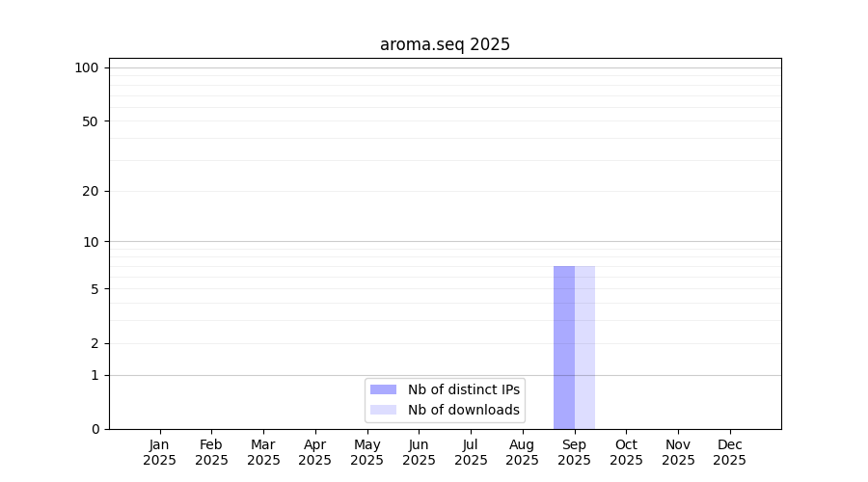This screenshot has height=482, width=868.
Task: Click the 100 y-axis tick label
Action: (87, 68)
